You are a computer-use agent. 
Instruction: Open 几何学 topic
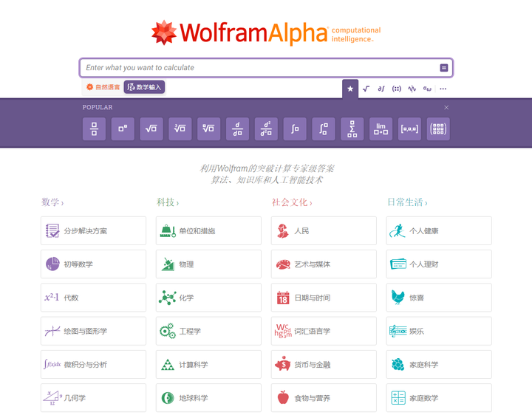point(93,398)
